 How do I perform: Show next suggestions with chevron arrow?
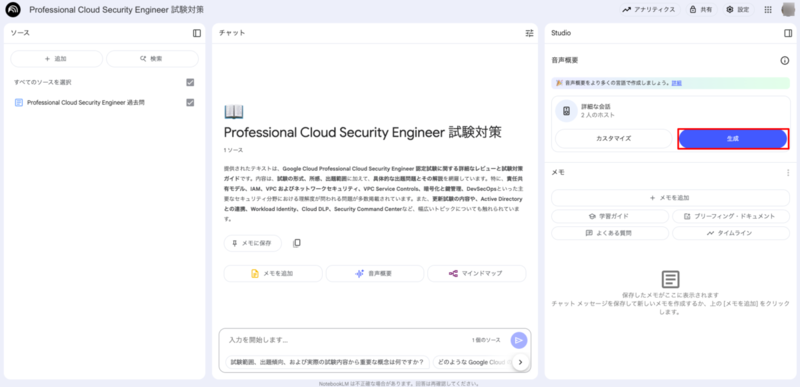[520, 362]
